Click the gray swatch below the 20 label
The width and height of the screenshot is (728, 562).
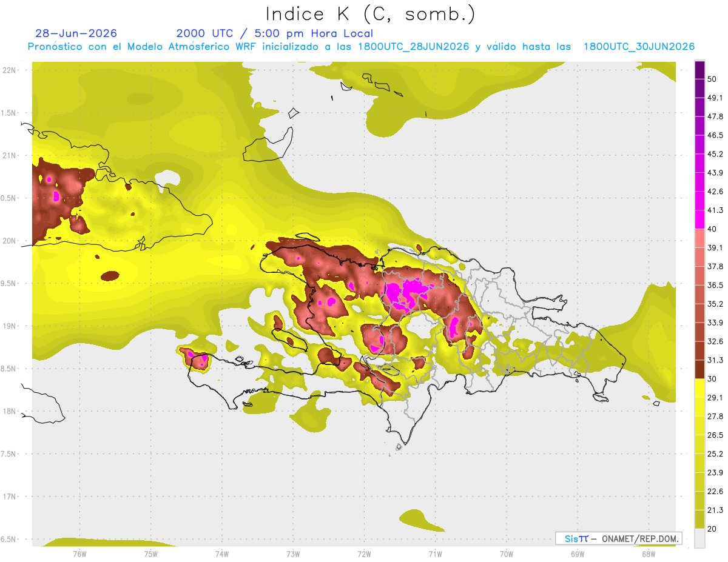pos(699,538)
